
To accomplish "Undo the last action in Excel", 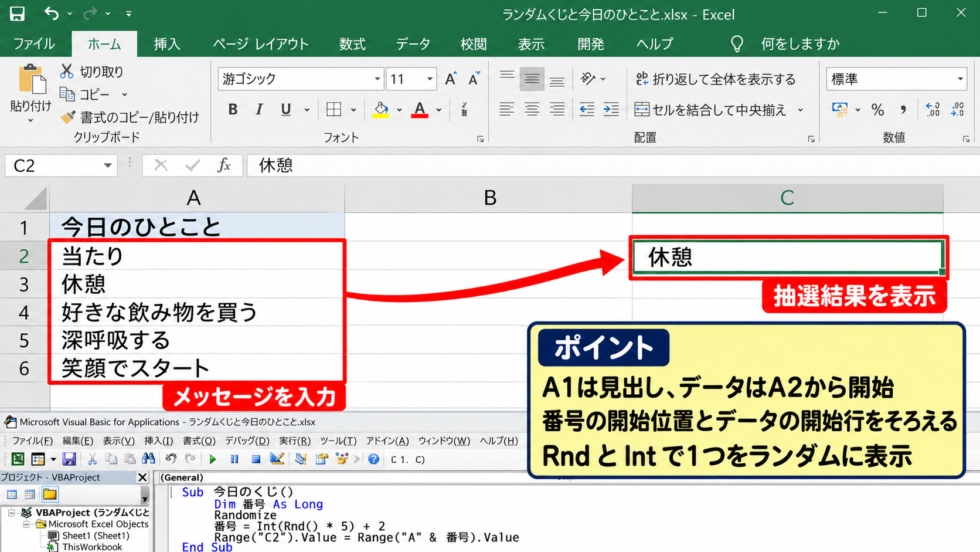I will pyautogui.click(x=52, y=13).
